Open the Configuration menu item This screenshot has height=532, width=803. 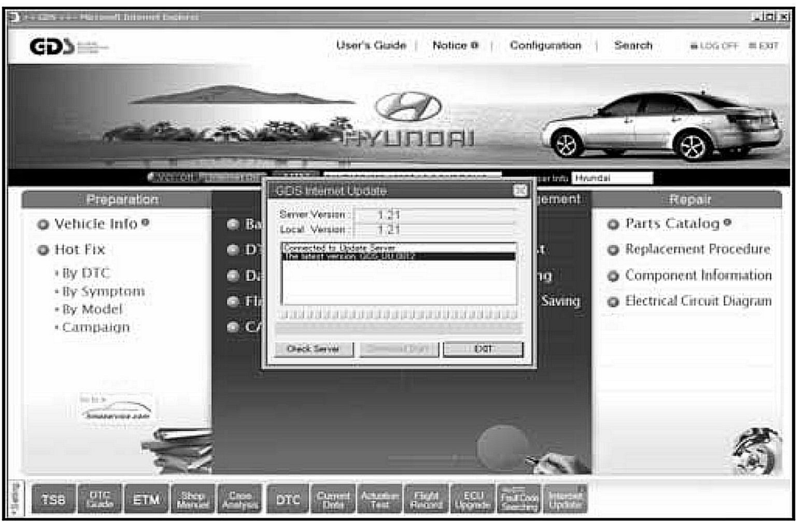pos(545,46)
